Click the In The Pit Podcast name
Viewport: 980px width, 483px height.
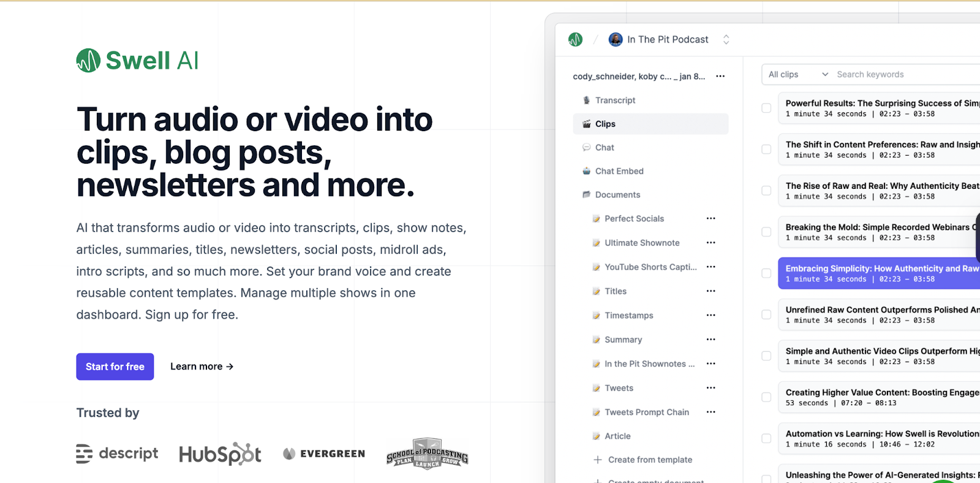pos(668,39)
